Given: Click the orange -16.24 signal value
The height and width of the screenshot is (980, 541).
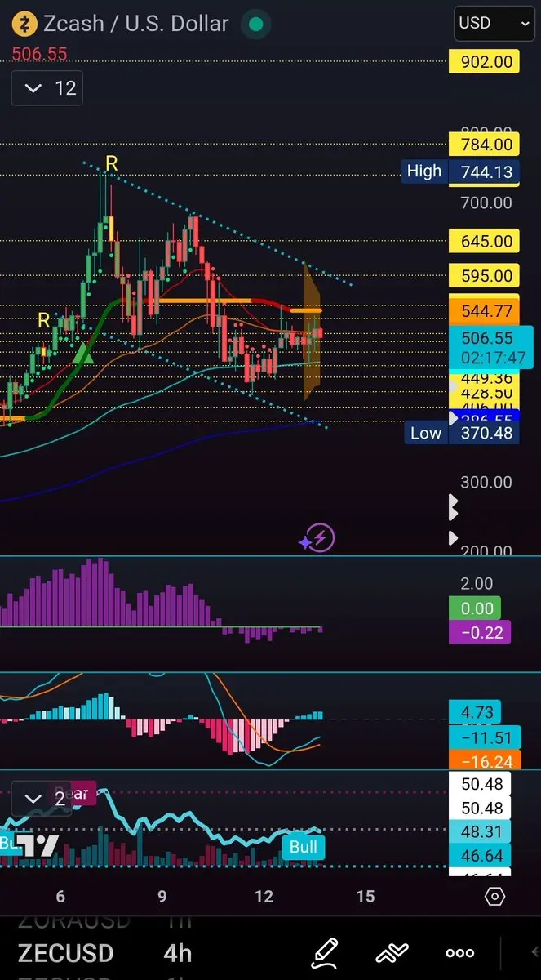Looking at the screenshot, I should coord(485,761).
